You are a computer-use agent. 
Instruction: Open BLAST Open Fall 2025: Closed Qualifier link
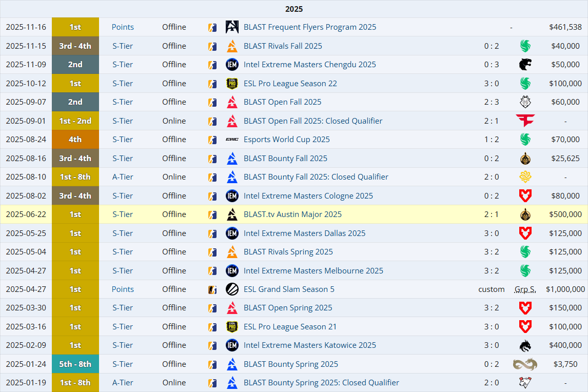(x=313, y=121)
